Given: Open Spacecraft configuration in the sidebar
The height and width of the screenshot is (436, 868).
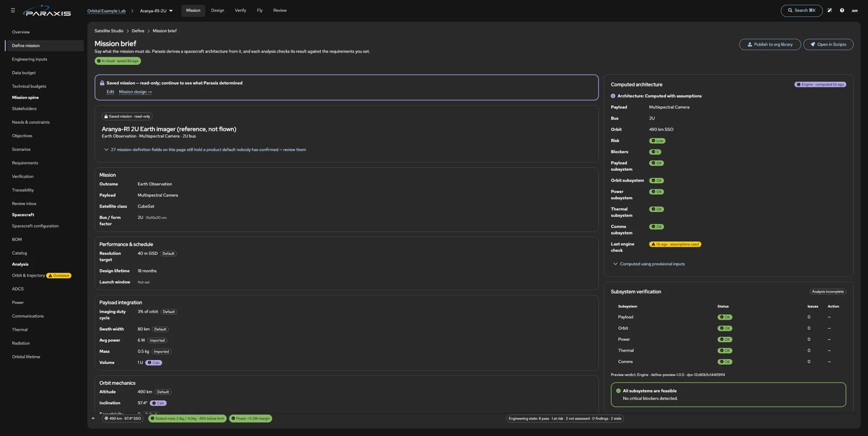Looking at the screenshot, I should point(45,226).
